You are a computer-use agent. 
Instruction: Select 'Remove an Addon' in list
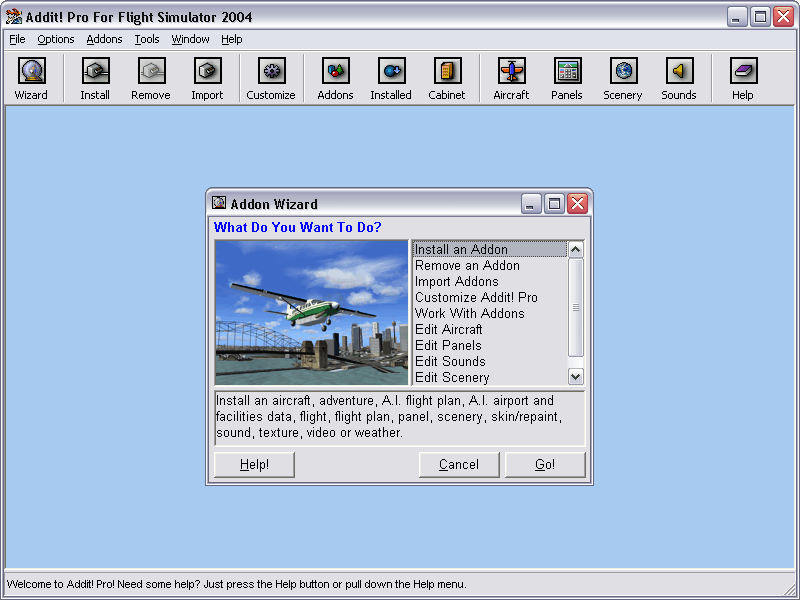coord(489,265)
